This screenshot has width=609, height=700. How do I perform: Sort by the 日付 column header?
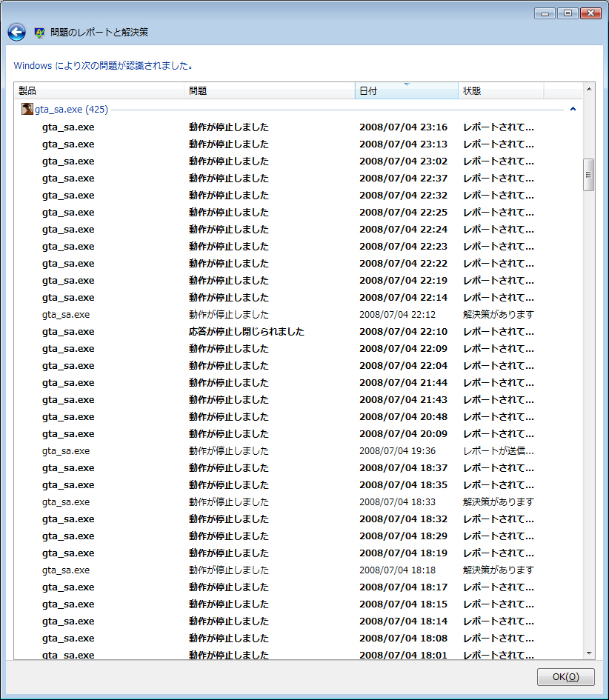point(406,91)
